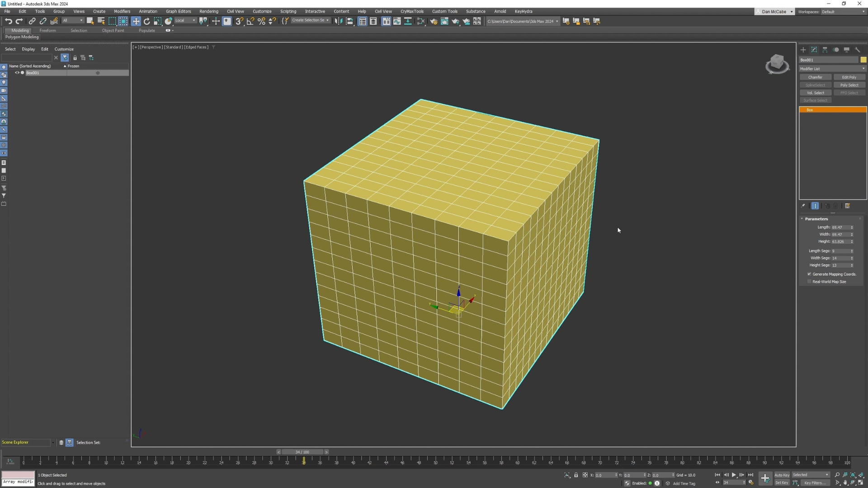The width and height of the screenshot is (868, 488).
Task: Select the Select and Move tool
Action: [136, 21]
